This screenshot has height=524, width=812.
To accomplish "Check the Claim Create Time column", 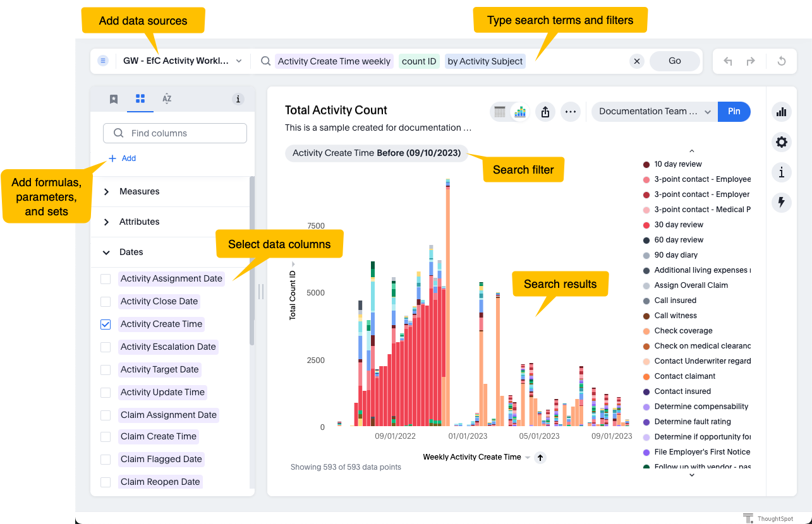I will [x=105, y=436].
